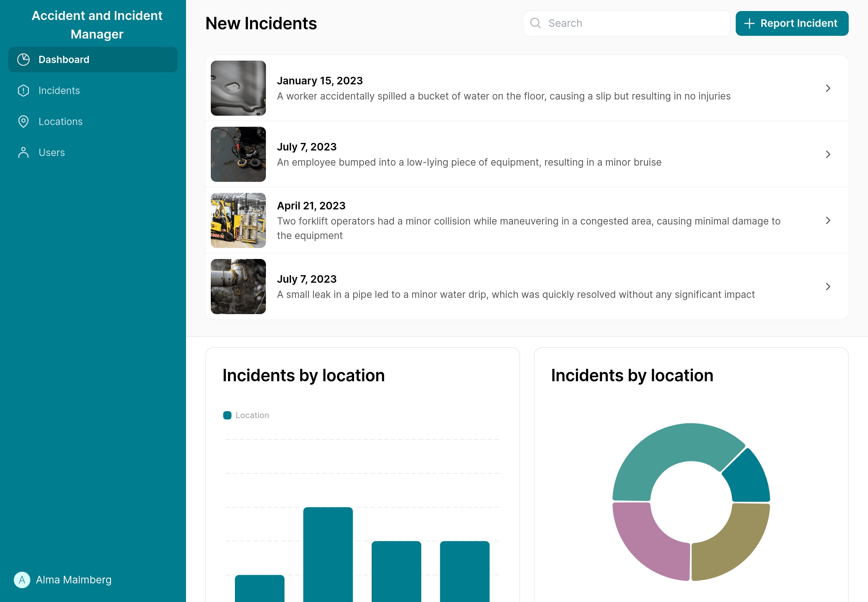Viewport: 868px width, 602px height.
Task: Open chevron for April 21, 2023 incident
Action: coord(828,220)
